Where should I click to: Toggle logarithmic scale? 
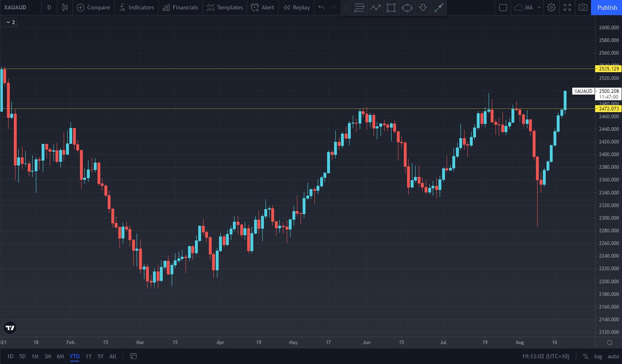(x=598, y=356)
